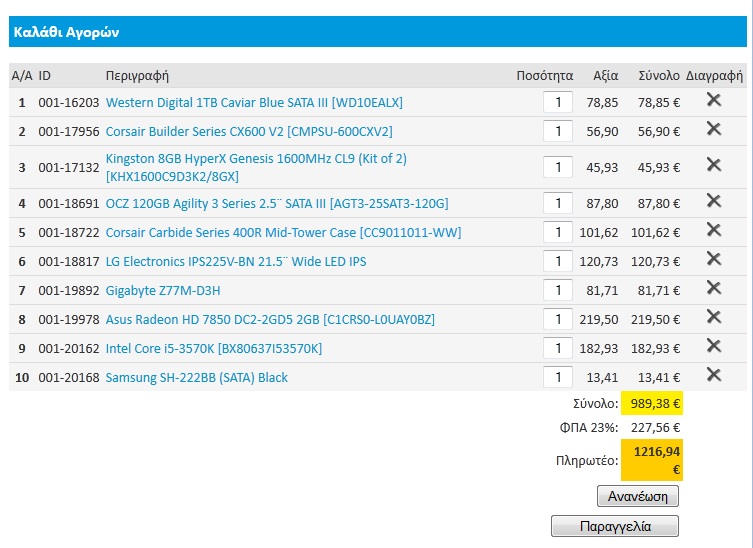Open Samsung SH-222BB (SATA) Black link
This screenshot has width=753, height=548.
point(196,378)
